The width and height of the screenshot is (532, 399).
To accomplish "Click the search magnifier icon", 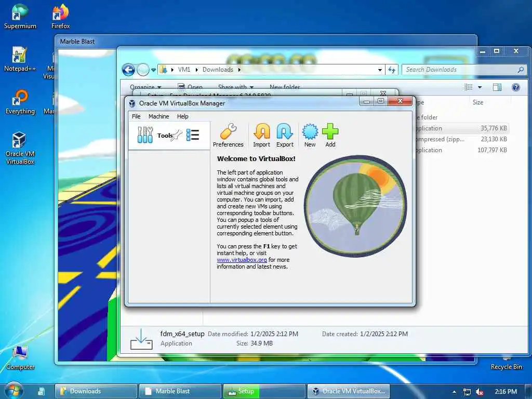I will tap(521, 70).
